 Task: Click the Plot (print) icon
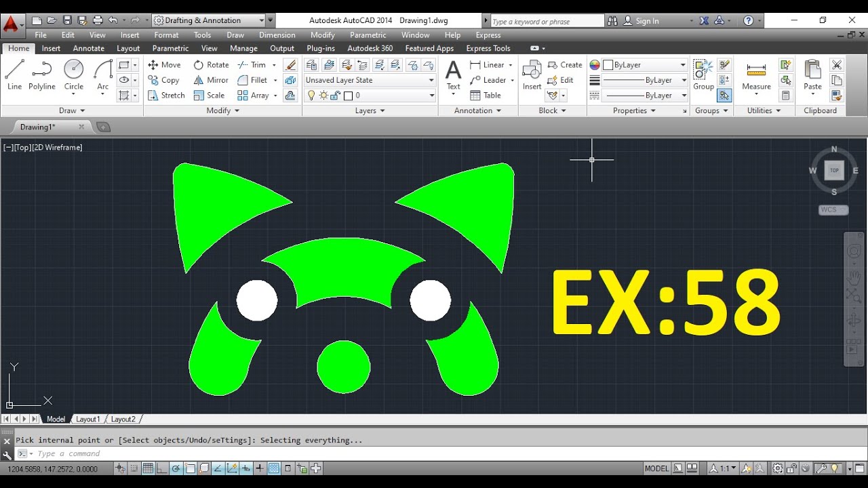[98, 20]
